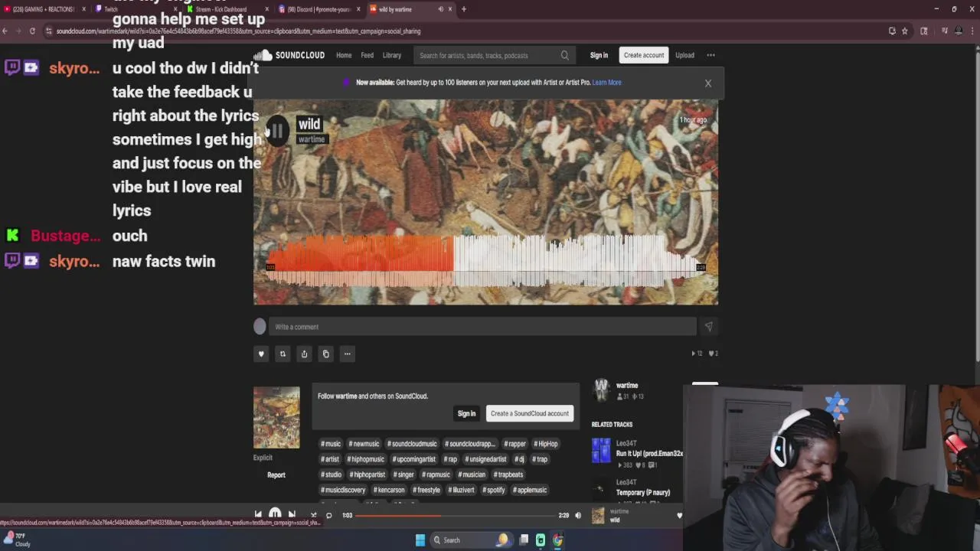Select the #HipHop tag
Screen dimensions: 980x551
pos(547,444)
